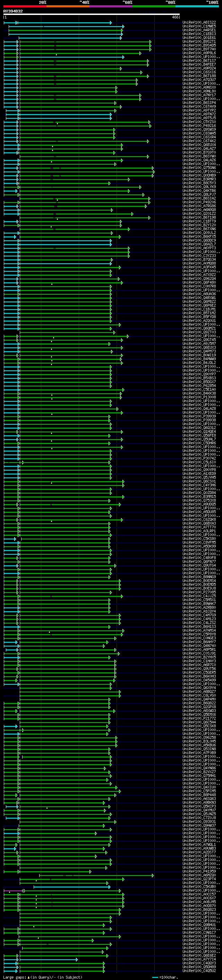Click the orange ~40% identity color bar
Image resolution: width=222 pixels, height=980 pixels.
click(68, 6)
